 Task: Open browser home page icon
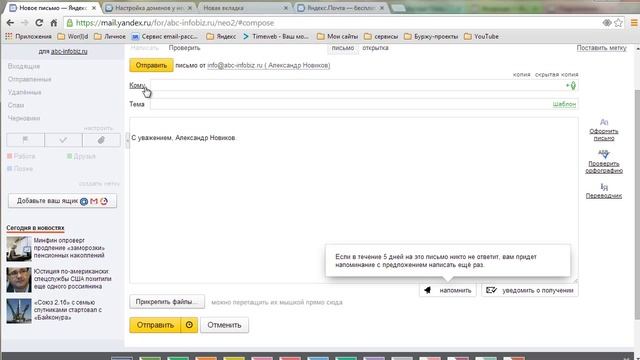(x=53, y=23)
